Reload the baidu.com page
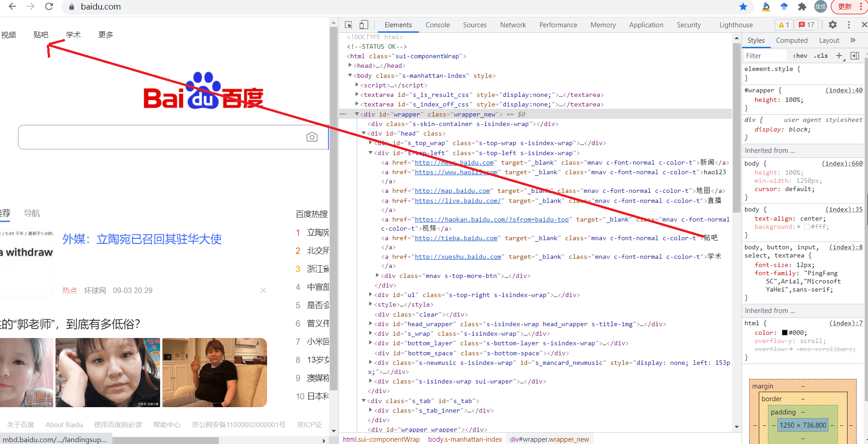Viewport: 868px width, 444px height. 49,6
